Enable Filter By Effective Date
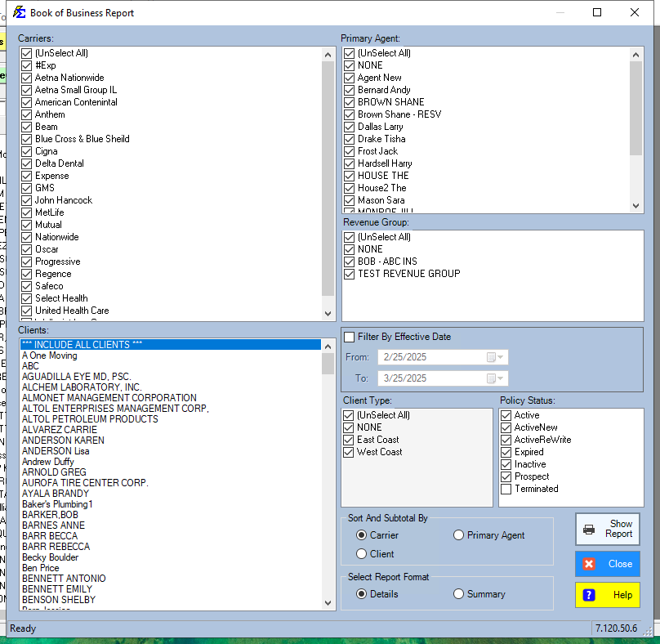660x644 pixels. (350, 336)
